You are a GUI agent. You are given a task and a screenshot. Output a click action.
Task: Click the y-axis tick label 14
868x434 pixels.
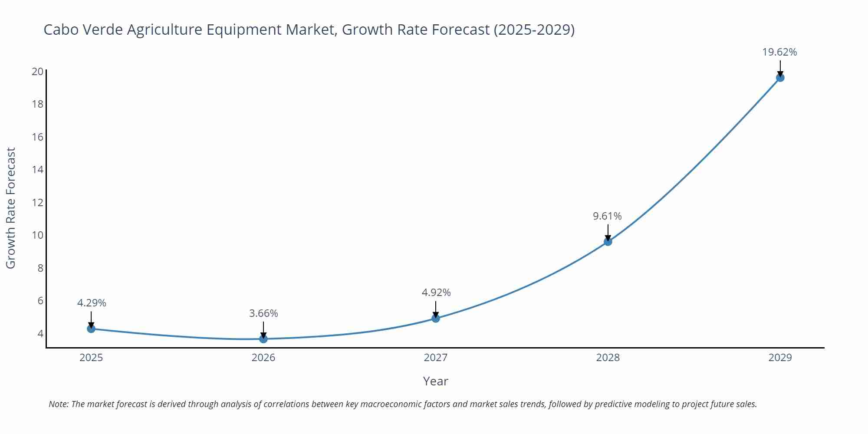38,169
